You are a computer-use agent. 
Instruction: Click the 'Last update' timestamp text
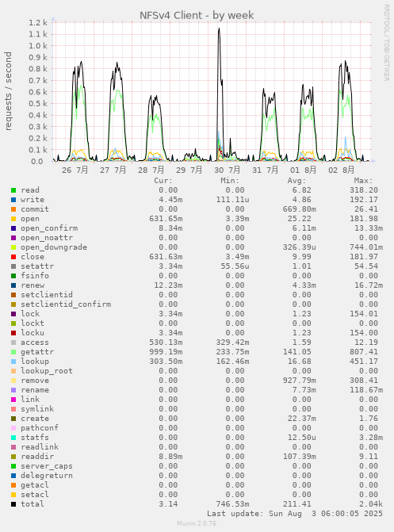point(295,514)
